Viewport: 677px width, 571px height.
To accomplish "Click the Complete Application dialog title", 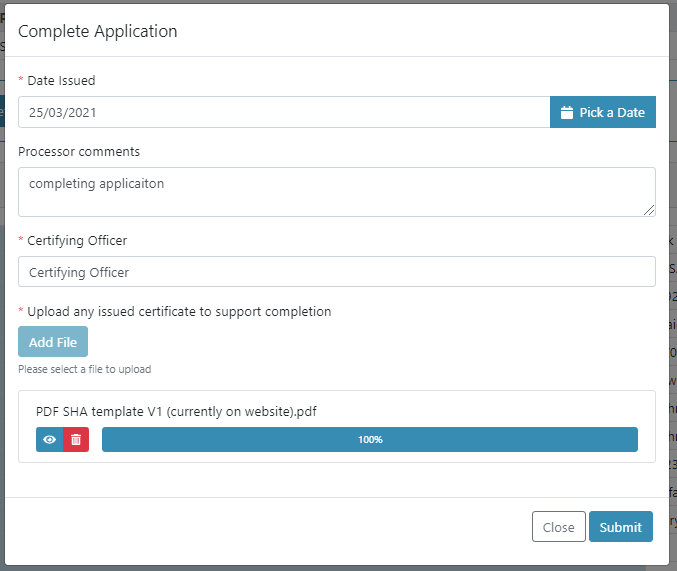I will pyautogui.click(x=98, y=31).
